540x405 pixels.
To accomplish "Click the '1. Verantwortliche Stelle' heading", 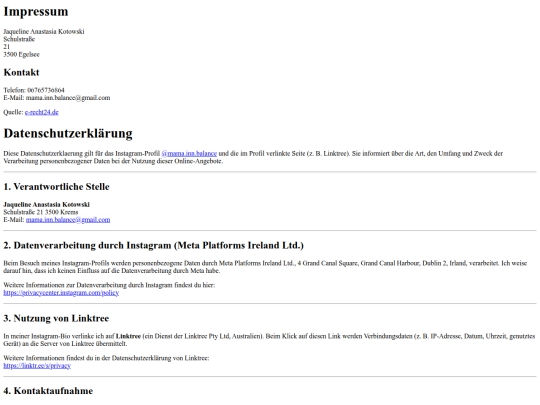I will [x=56, y=187].
